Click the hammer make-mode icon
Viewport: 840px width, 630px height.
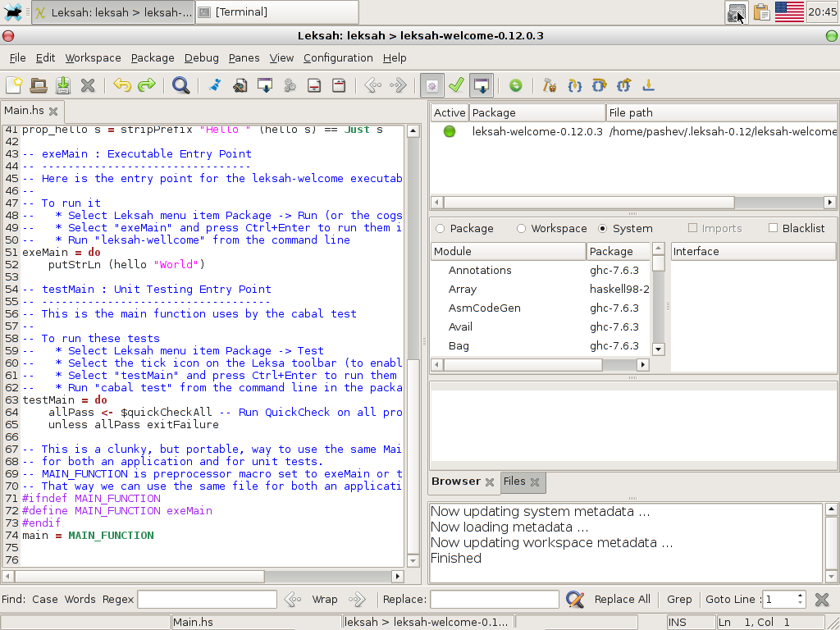click(x=550, y=85)
